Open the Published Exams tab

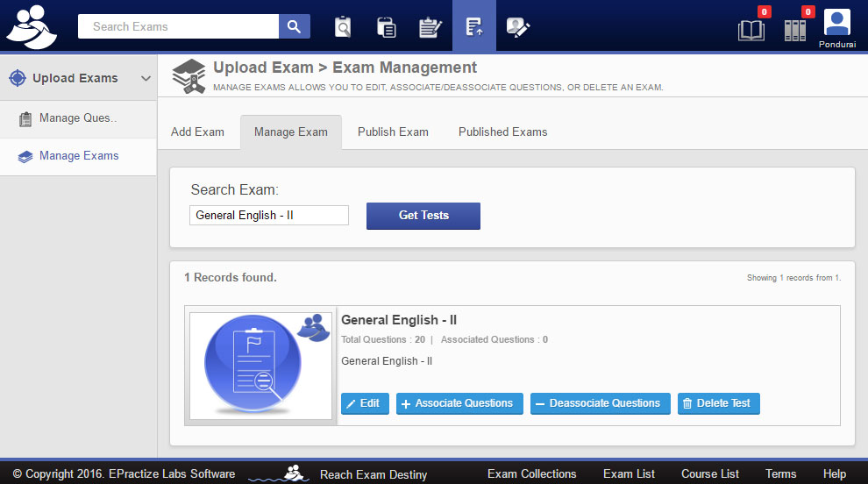502,132
